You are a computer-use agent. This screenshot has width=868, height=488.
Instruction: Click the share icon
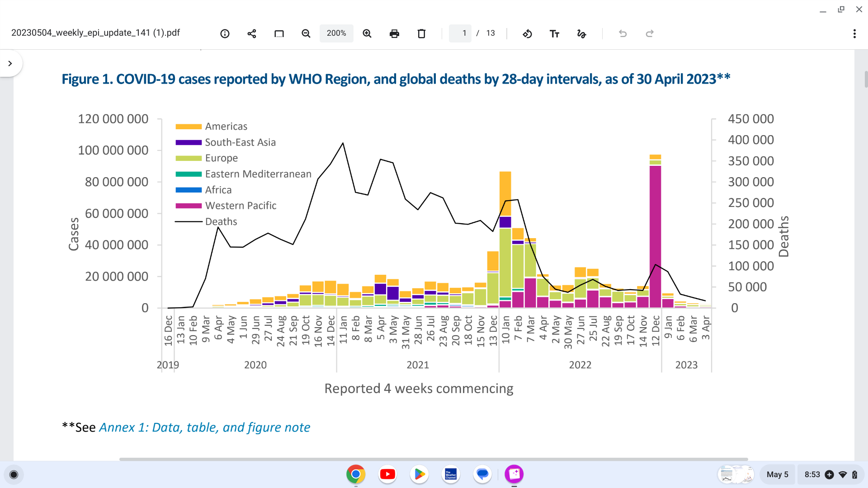[252, 33]
